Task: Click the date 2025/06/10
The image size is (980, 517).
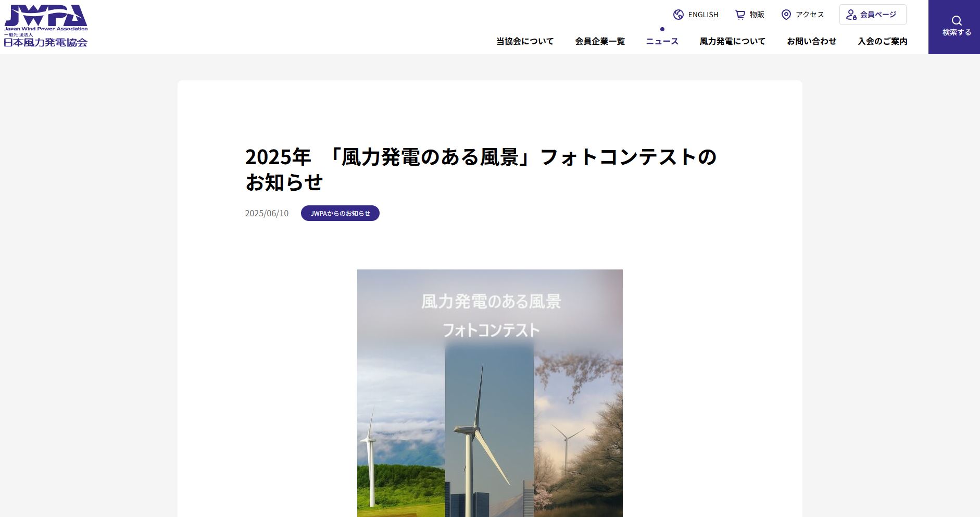Action: (267, 213)
